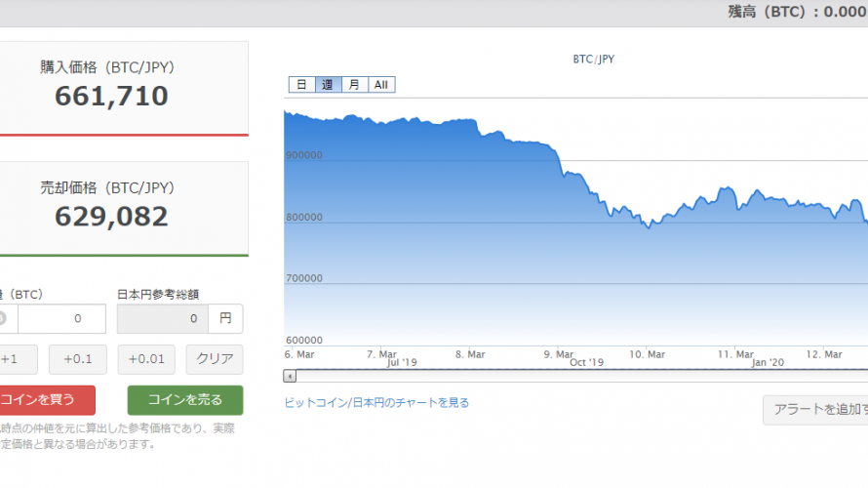Image resolution: width=868 pixels, height=488 pixels.
Task: Click the 10. Mar date label
Action: 648,354
